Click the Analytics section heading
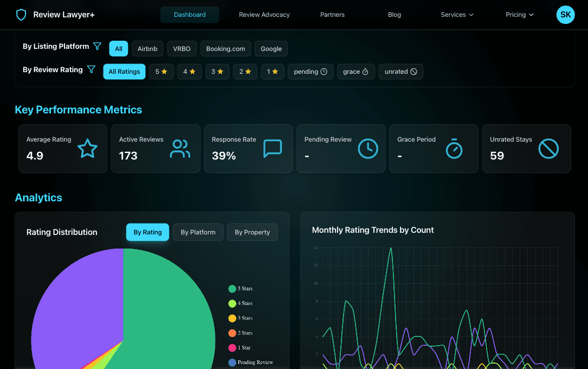This screenshot has height=369, width=588. 38,198
